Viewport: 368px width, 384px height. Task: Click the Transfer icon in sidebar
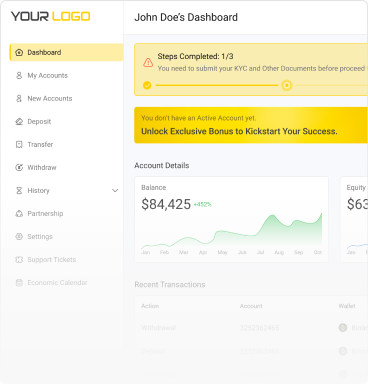(19, 144)
